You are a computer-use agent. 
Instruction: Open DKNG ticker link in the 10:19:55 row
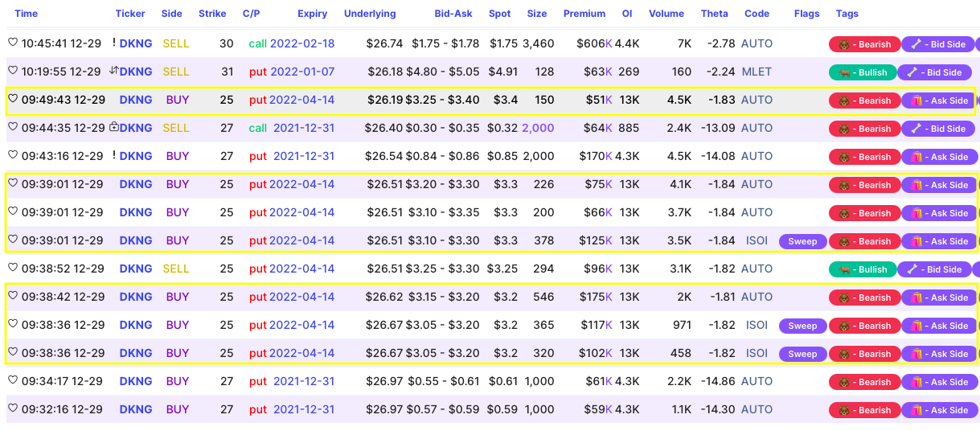[x=136, y=72]
